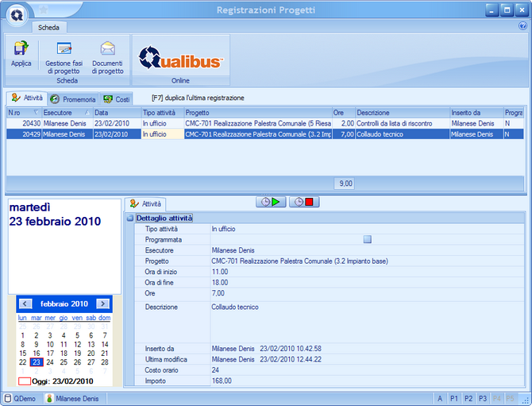532x406 pixels.
Task: Open Documenti di progetto
Action: 107,57
